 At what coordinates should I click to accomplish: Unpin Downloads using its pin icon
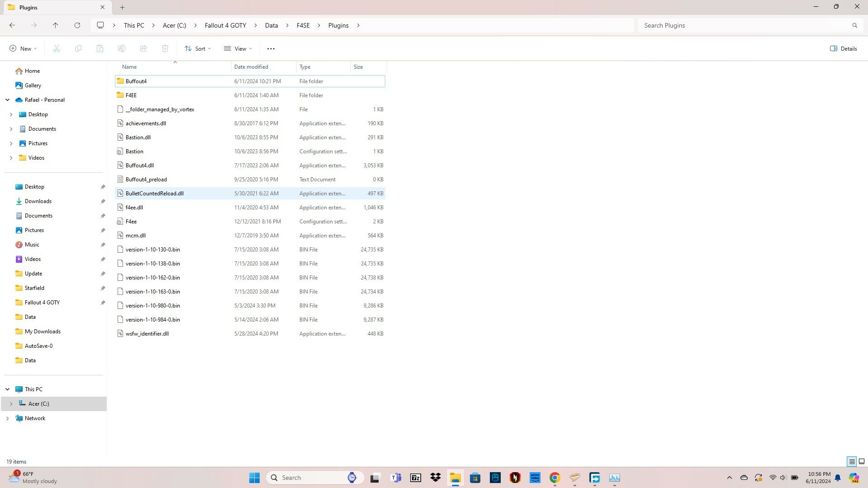tap(103, 201)
